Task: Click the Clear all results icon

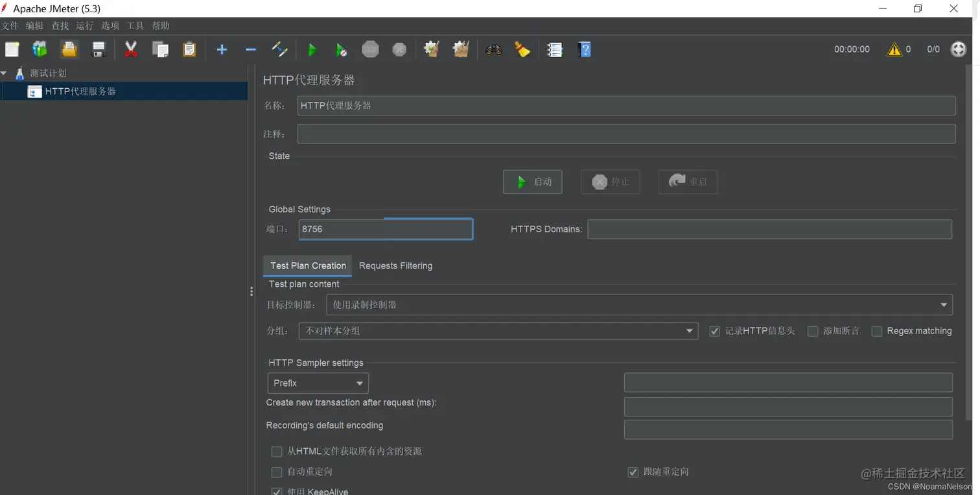Action: tap(461, 49)
